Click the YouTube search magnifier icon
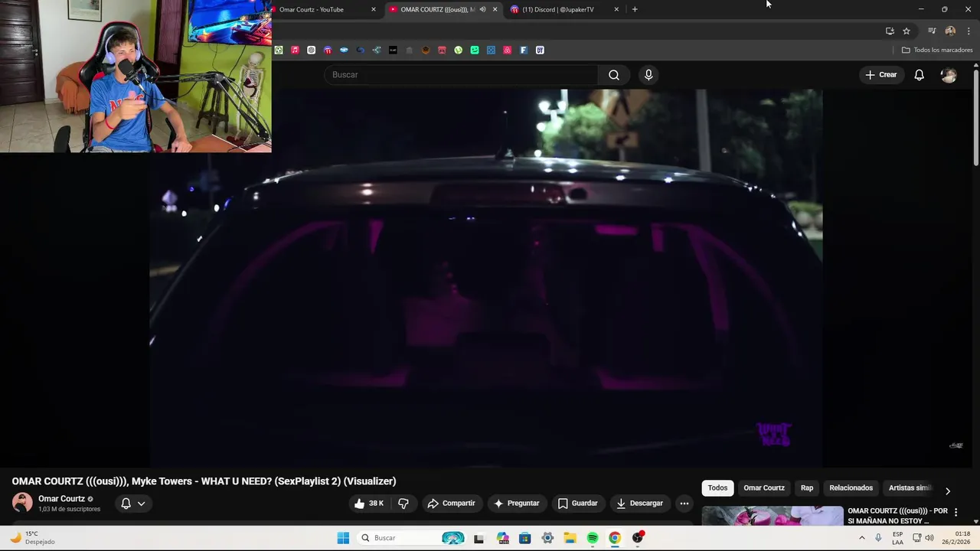Viewport: 980px width, 551px height. 614,75
